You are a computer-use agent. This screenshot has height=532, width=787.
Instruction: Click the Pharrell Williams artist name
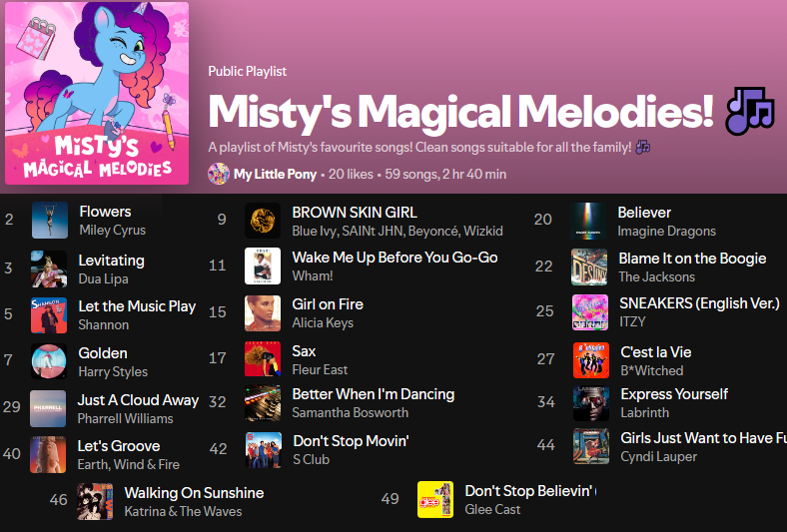click(x=125, y=419)
